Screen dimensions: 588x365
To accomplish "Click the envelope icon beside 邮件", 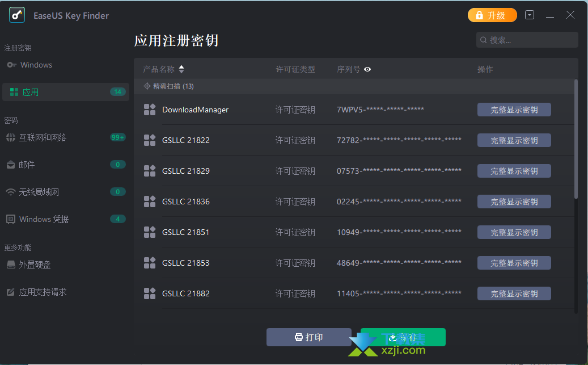I will 11,165.
